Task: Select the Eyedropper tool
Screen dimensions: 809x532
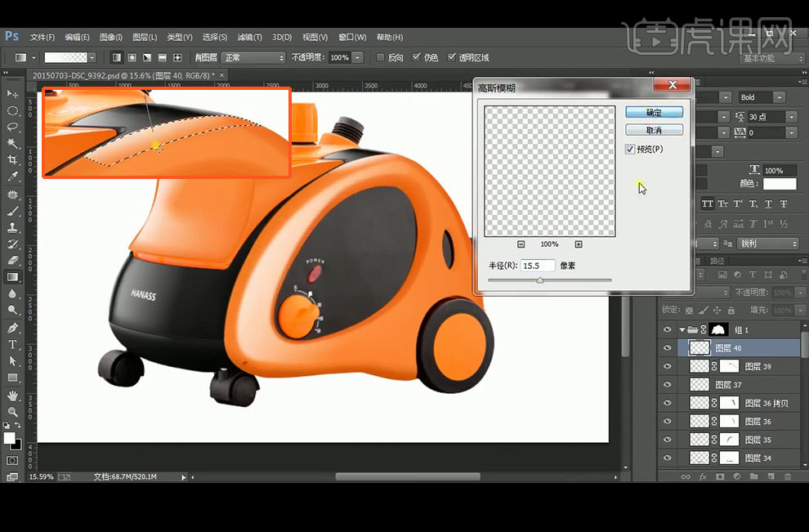Action: 12,177
